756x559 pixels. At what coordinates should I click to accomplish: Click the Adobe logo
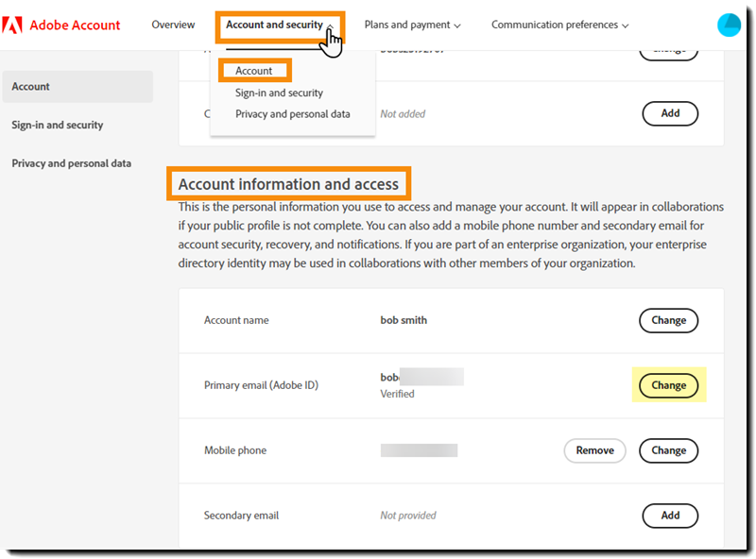14,25
